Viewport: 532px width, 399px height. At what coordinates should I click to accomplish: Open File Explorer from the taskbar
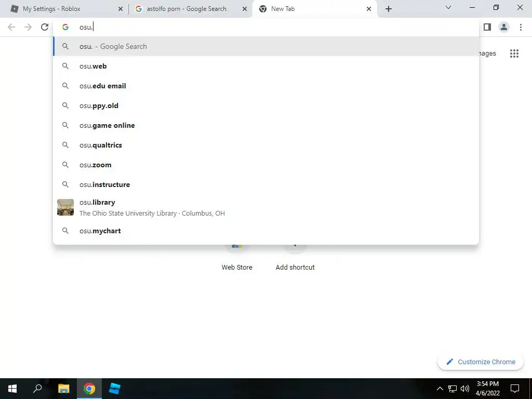[64, 389]
